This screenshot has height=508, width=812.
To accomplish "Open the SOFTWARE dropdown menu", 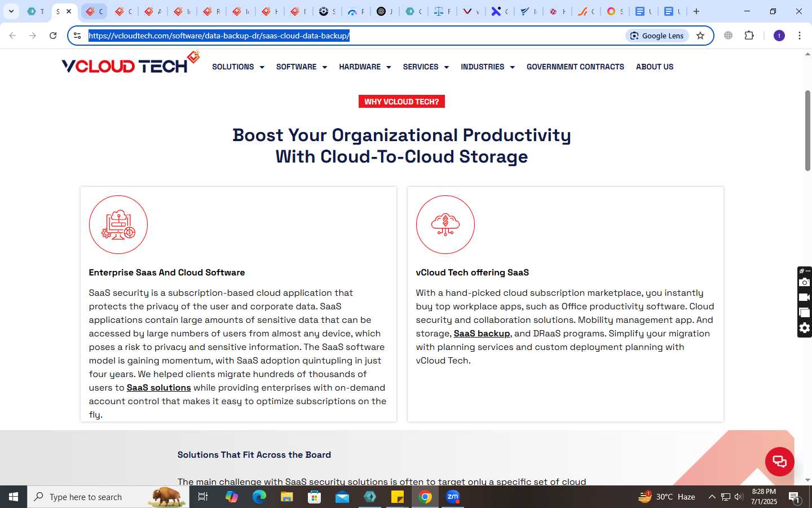I will [301, 67].
